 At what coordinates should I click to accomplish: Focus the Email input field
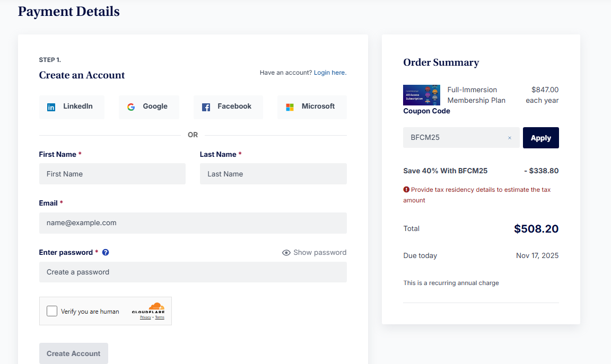193,223
